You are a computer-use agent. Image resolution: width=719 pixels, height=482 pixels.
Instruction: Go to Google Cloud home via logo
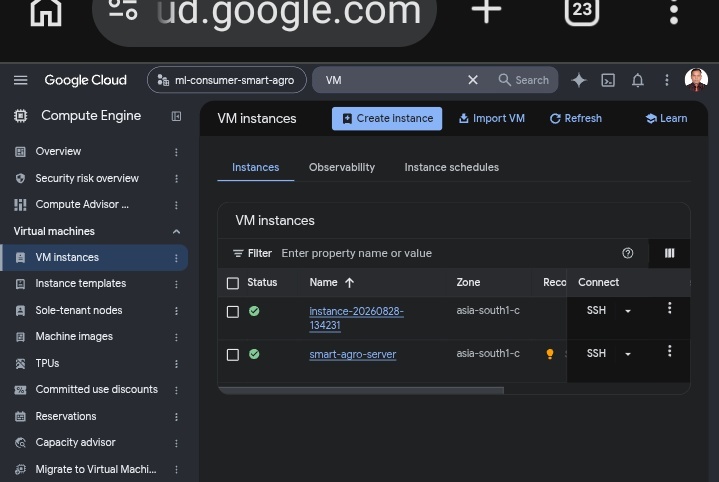(85, 80)
